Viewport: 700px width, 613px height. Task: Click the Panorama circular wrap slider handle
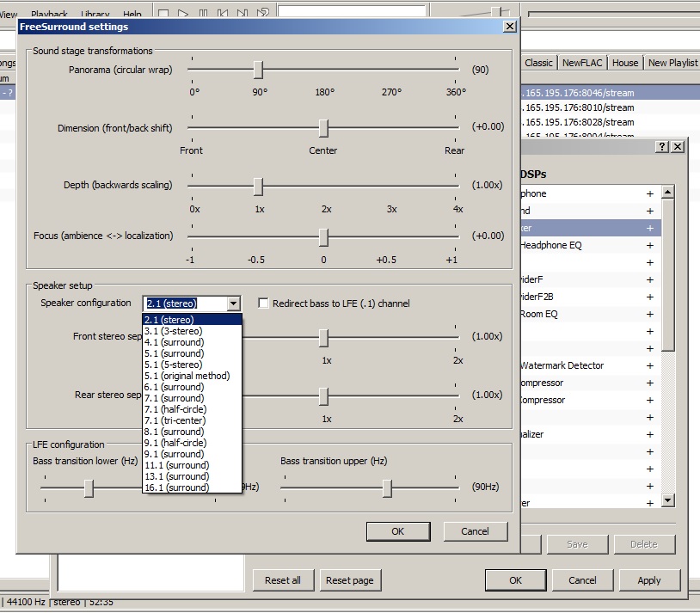click(x=258, y=70)
